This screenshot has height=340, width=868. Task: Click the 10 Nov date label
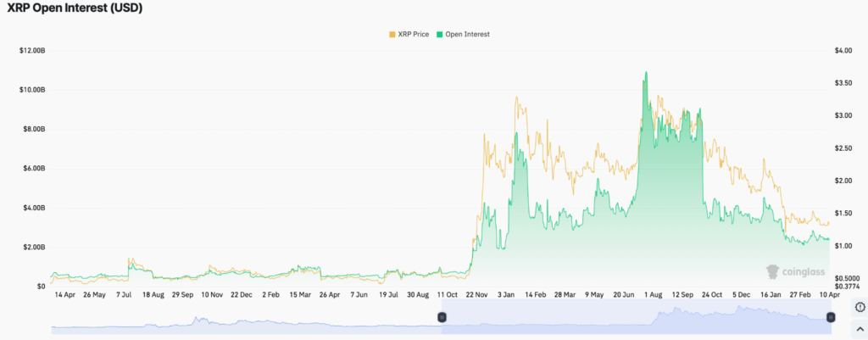[212, 295]
